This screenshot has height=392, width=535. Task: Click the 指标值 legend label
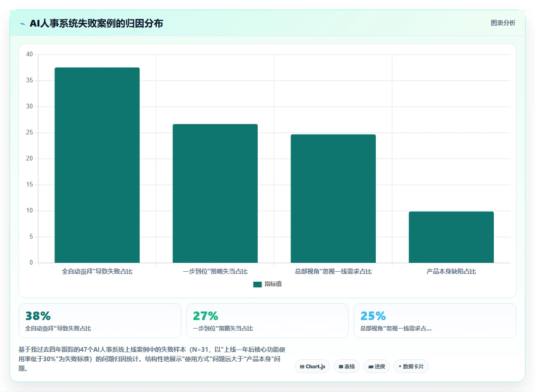273,284
